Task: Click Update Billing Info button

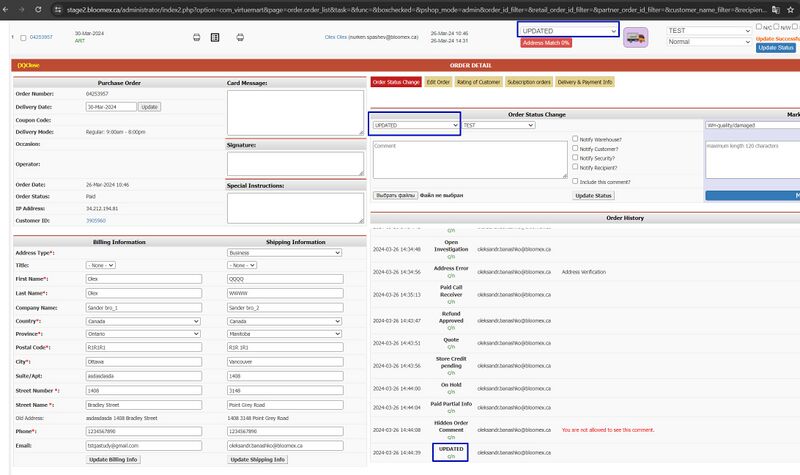Action: coord(113,460)
